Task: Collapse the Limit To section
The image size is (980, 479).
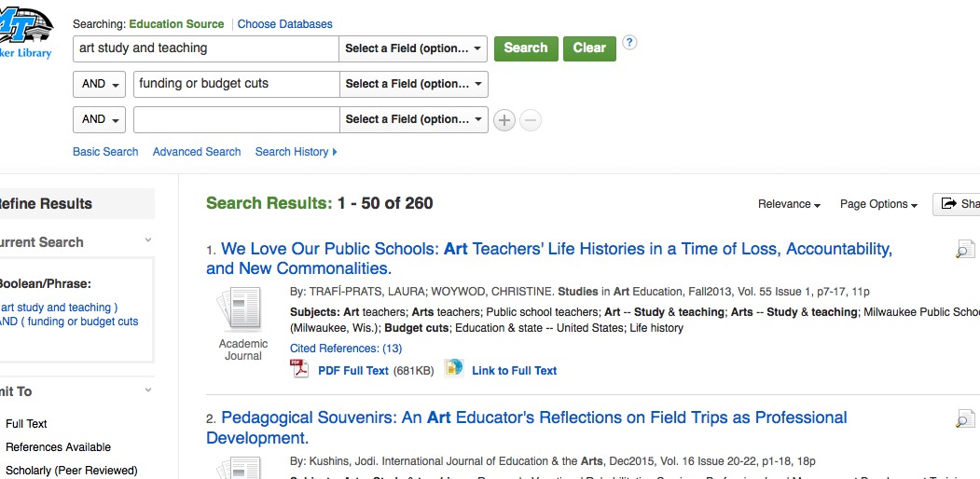Action: [147, 391]
